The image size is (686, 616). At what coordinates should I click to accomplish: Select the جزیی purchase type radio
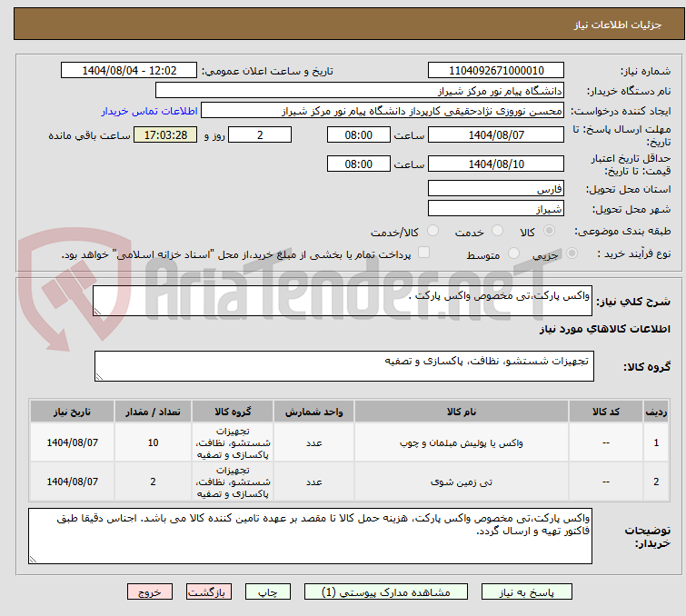click(x=572, y=253)
